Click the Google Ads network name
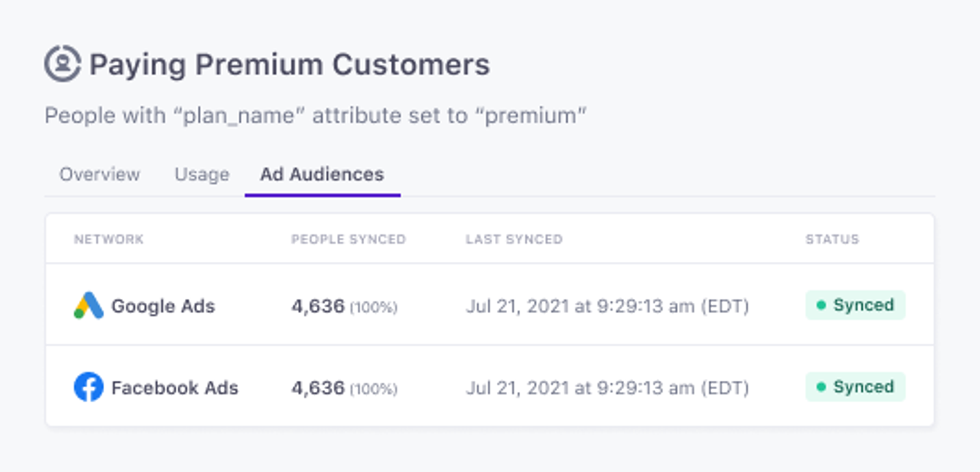Image resolution: width=980 pixels, height=472 pixels. [x=163, y=306]
